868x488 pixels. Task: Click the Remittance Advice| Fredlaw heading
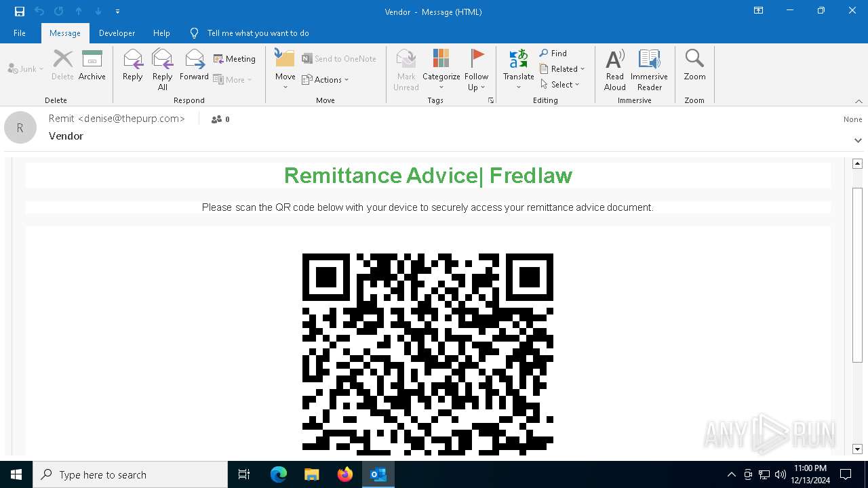tap(428, 176)
